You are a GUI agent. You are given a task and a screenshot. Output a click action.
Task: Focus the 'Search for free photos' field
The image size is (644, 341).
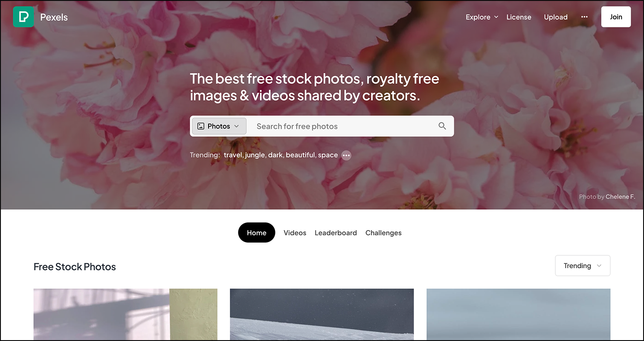tap(343, 126)
